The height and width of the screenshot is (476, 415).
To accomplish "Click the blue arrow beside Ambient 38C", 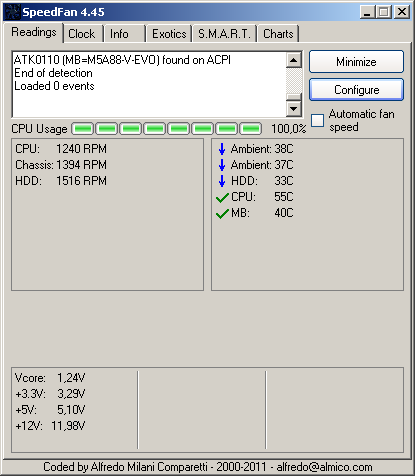I will coord(222,149).
